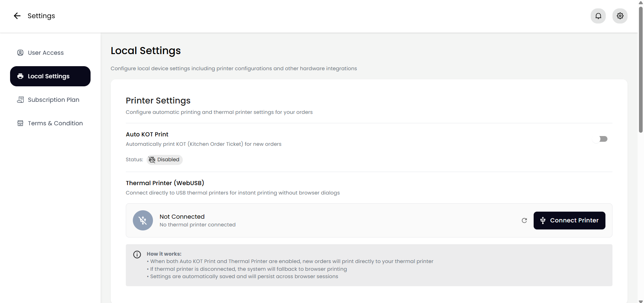Open the notifications bell
The height and width of the screenshot is (303, 644).
click(x=598, y=16)
